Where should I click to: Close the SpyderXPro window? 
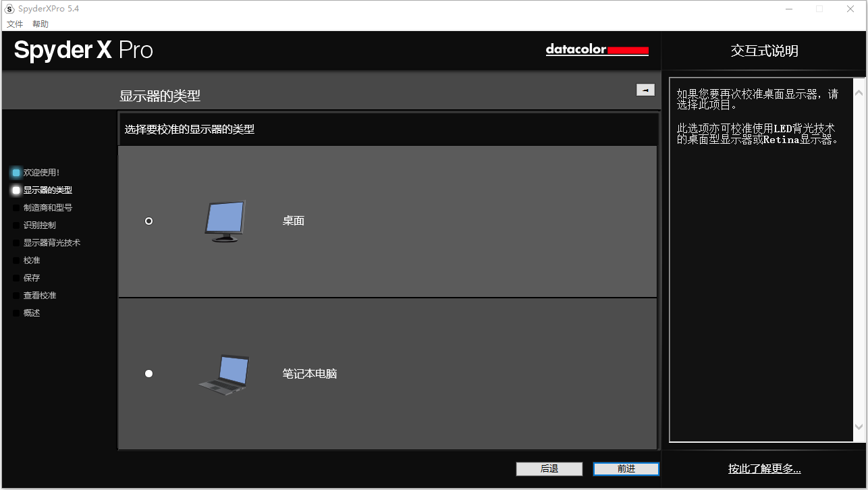[851, 9]
